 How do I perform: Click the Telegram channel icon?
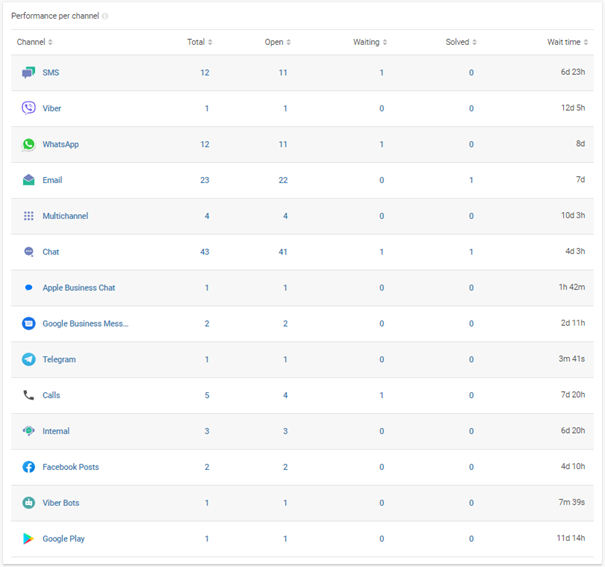pos(28,359)
